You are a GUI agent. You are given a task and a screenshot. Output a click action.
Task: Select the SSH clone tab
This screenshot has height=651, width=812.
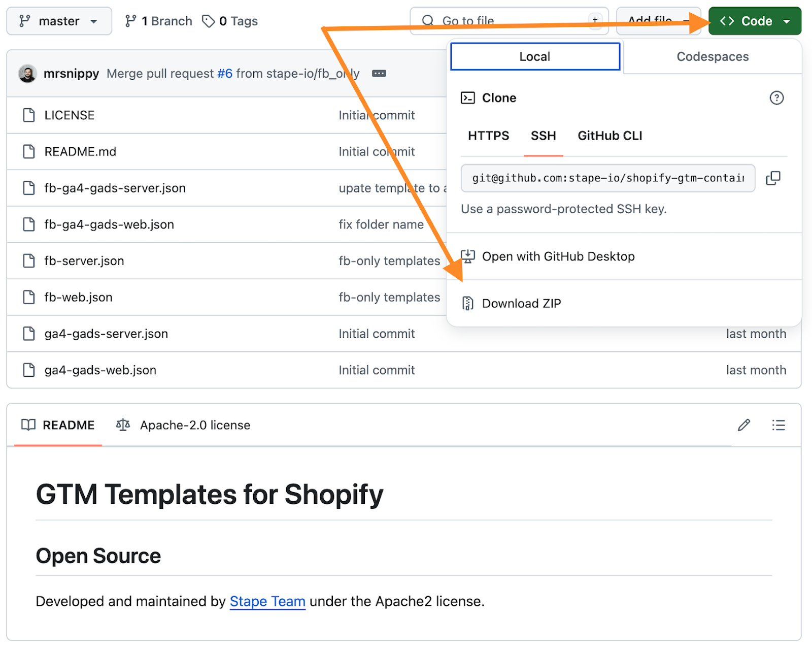coord(543,136)
